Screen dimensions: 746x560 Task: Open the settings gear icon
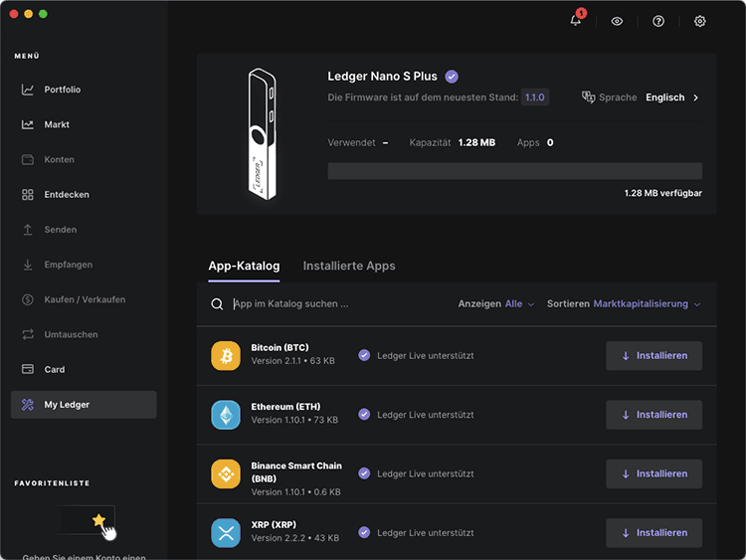[x=699, y=21]
